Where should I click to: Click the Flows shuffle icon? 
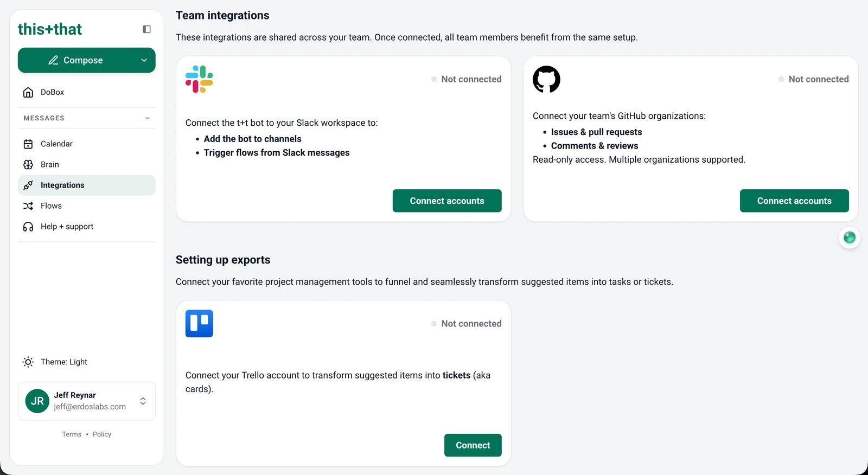(x=28, y=206)
